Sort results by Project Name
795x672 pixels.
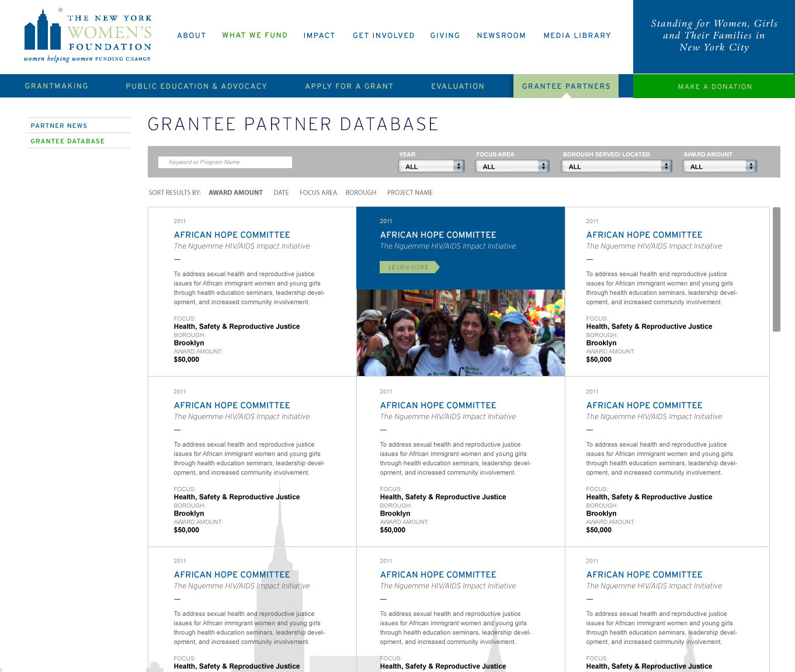(410, 193)
